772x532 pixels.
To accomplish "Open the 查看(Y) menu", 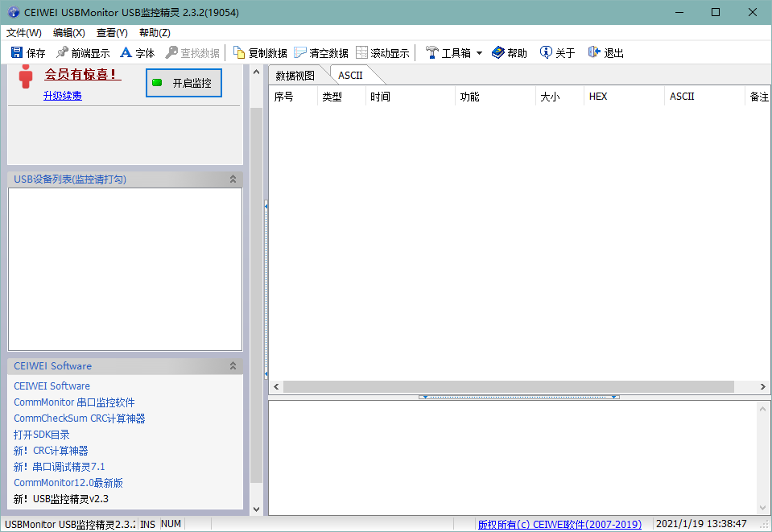I will click(x=112, y=33).
